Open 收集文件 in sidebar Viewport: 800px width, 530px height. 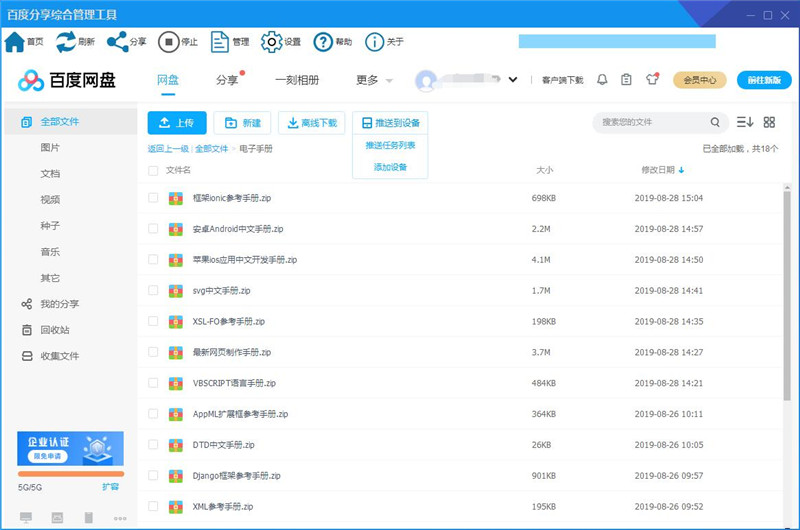tap(50, 356)
